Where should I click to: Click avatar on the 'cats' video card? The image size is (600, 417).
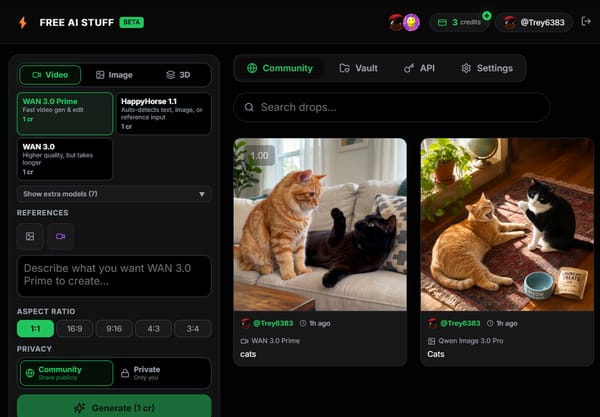coord(245,323)
